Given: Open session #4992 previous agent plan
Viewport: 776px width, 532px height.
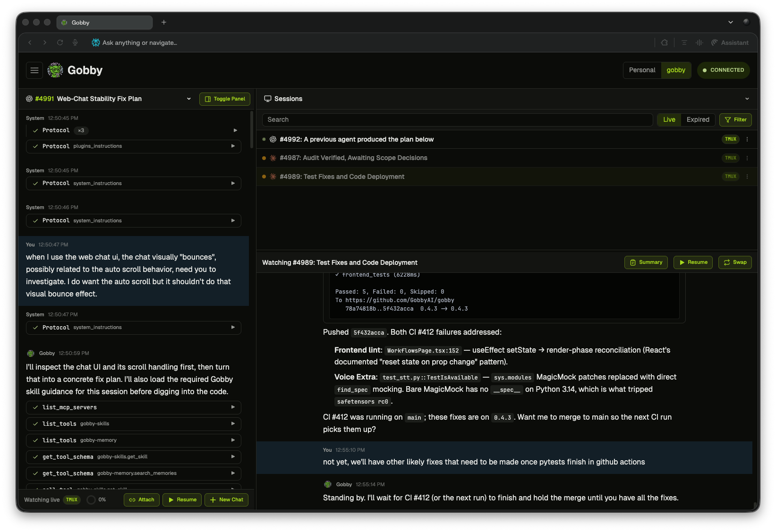Looking at the screenshot, I should [507, 139].
